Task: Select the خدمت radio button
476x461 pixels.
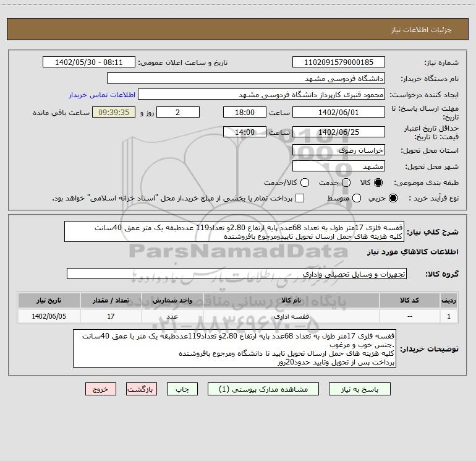Action: (x=346, y=183)
